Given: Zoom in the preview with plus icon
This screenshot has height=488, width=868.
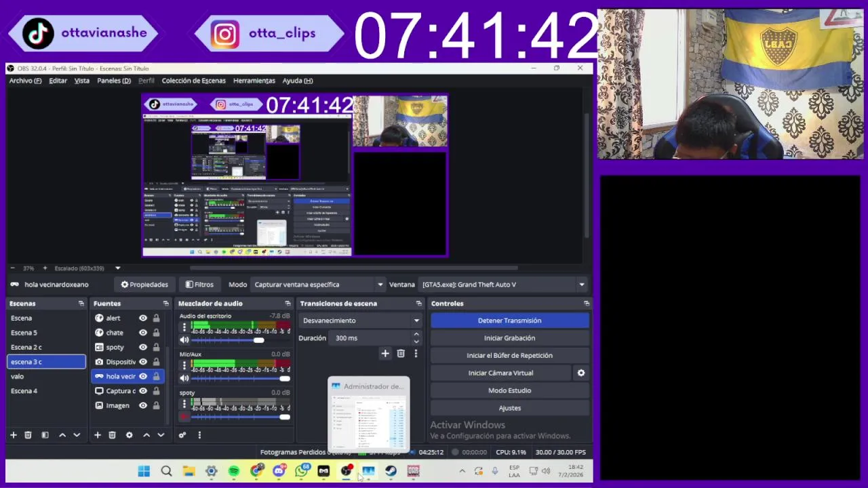Looking at the screenshot, I should pyautogui.click(x=45, y=268).
